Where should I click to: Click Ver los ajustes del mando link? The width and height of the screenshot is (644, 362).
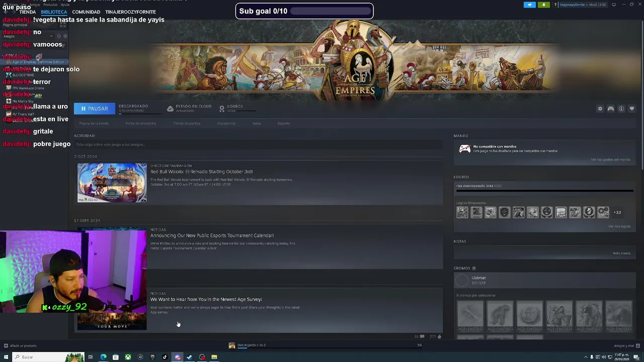coord(610,159)
